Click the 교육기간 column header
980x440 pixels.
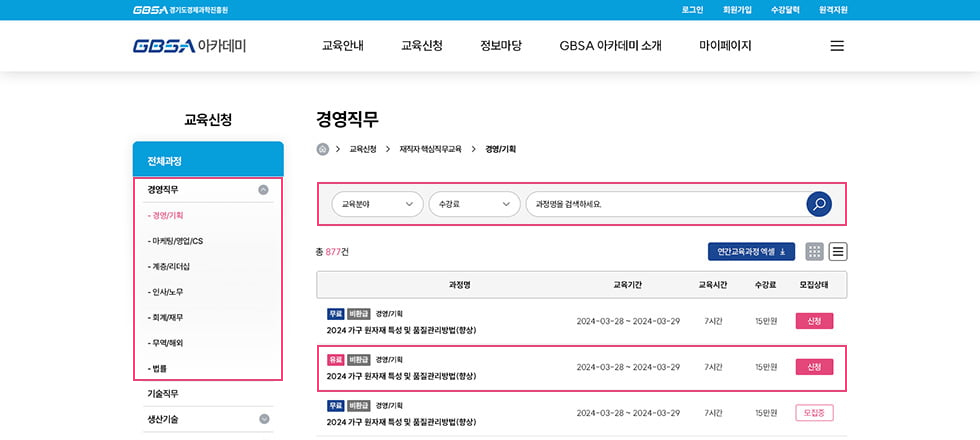coord(628,285)
